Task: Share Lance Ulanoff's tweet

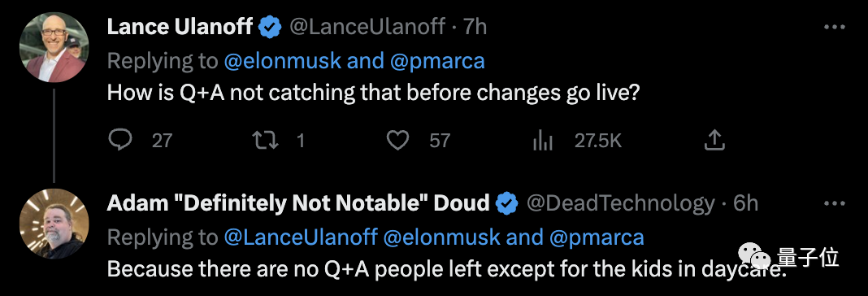Action: point(714,140)
